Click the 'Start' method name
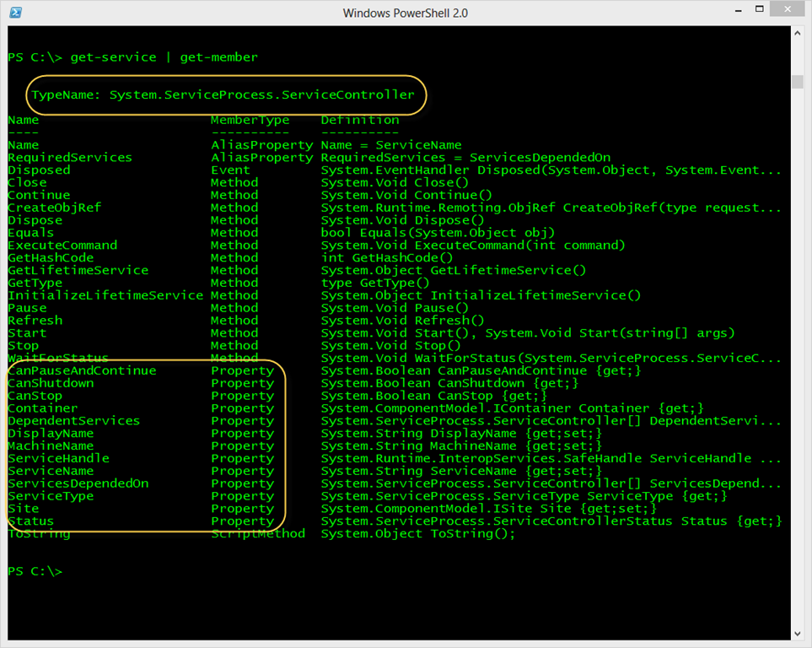The height and width of the screenshot is (648, 812). point(27,332)
